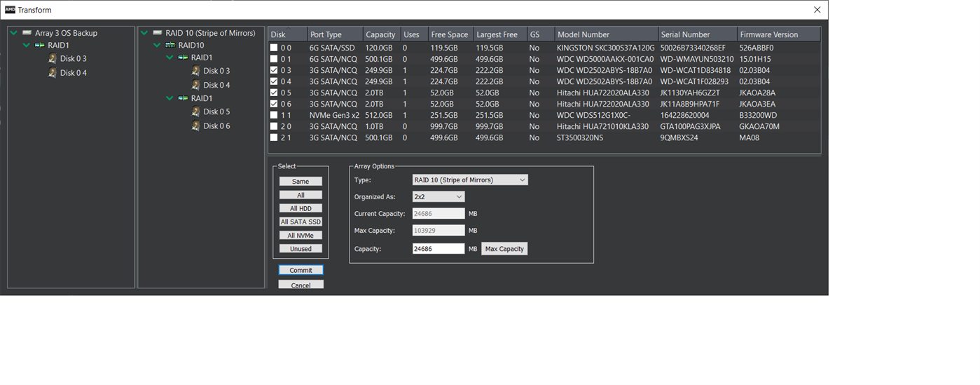Tick the checkbox for NVMe disk 1 1
Screen dimensions: 980x385
click(x=275, y=115)
